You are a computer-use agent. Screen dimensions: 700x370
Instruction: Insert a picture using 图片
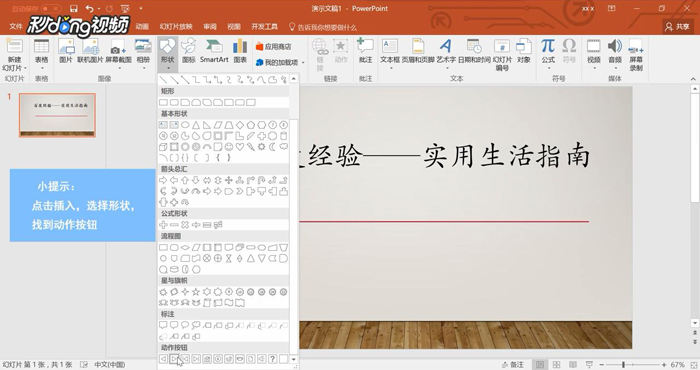(x=66, y=51)
